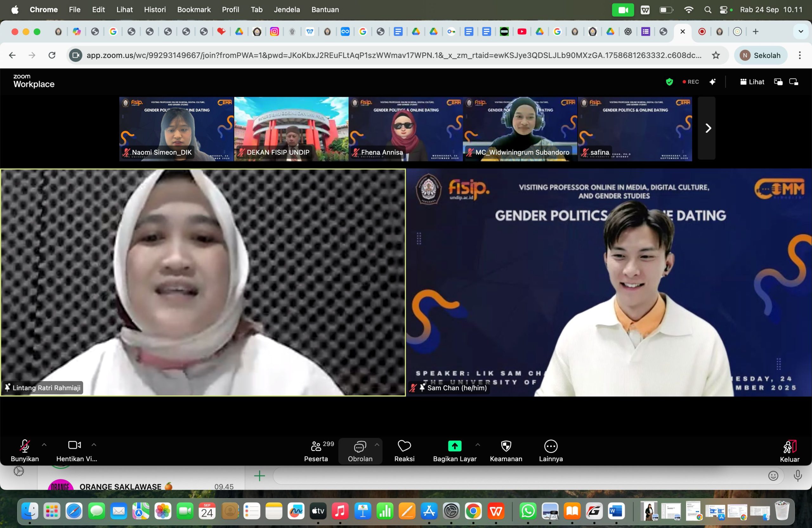Show next participants with right arrow

pyautogui.click(x=708, y=128)
